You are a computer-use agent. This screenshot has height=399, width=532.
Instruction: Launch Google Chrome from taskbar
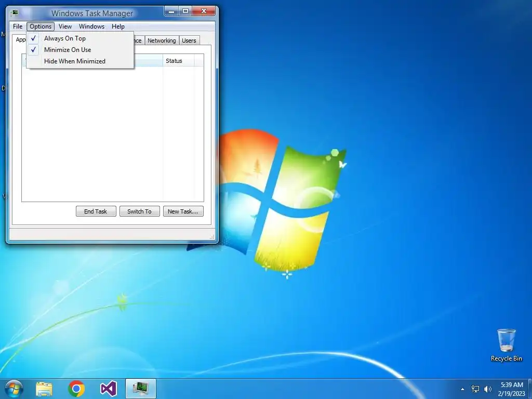click(76, 389)
